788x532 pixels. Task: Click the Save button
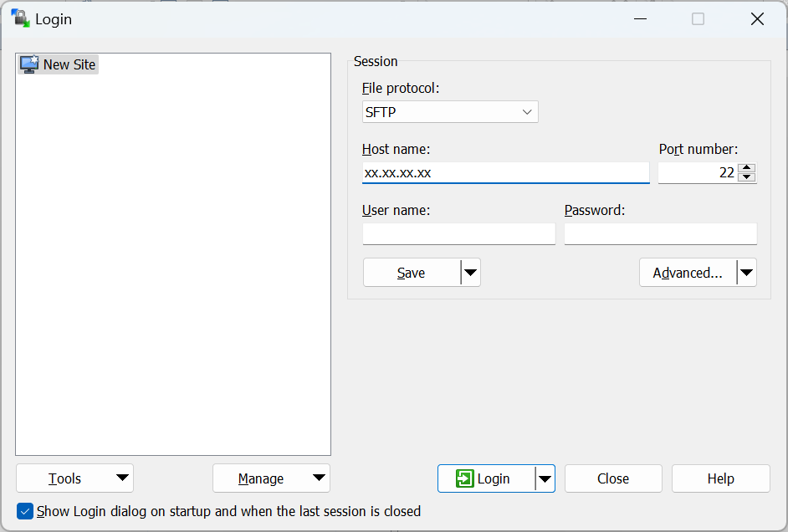(412, 273)
